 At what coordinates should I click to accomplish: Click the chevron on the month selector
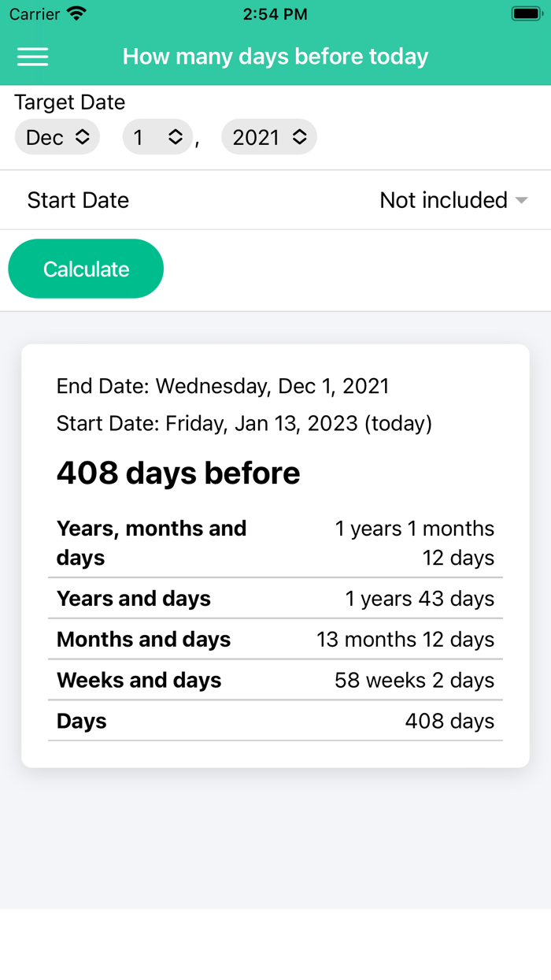point(81,136)
